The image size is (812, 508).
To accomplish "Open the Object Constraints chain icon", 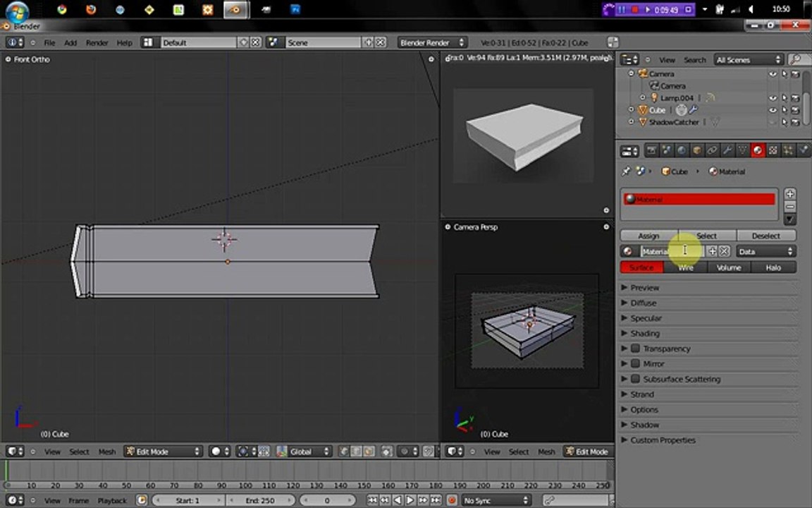I will (x=712, y=151).
